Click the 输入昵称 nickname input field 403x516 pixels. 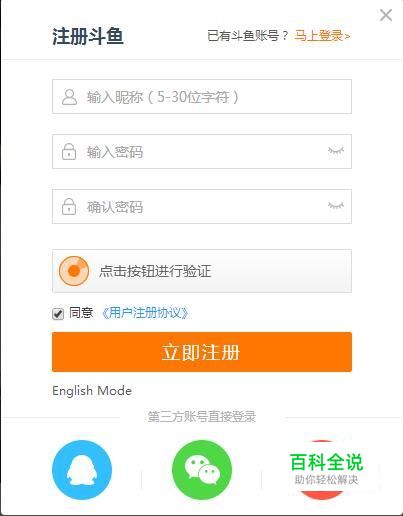[x=202, y=97]
